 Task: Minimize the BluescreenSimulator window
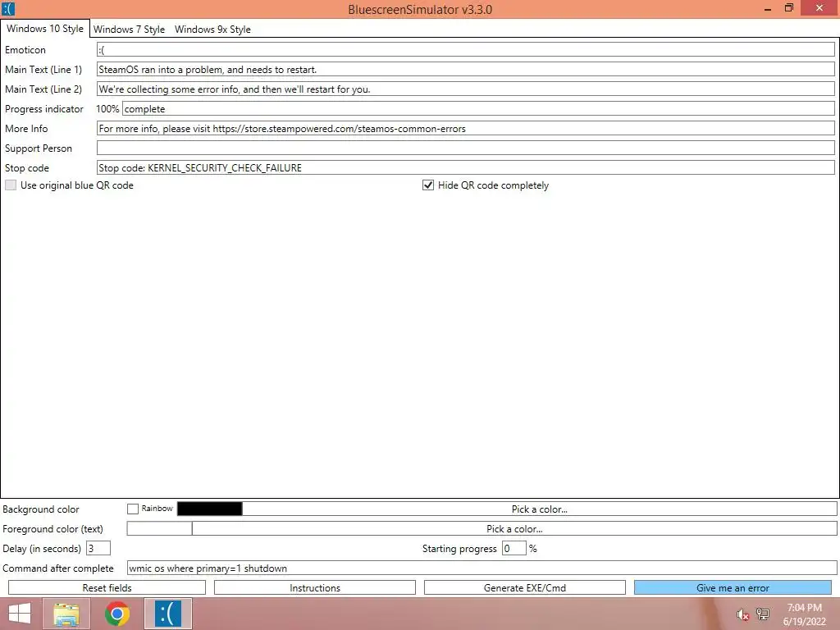[x=768, y=8]
